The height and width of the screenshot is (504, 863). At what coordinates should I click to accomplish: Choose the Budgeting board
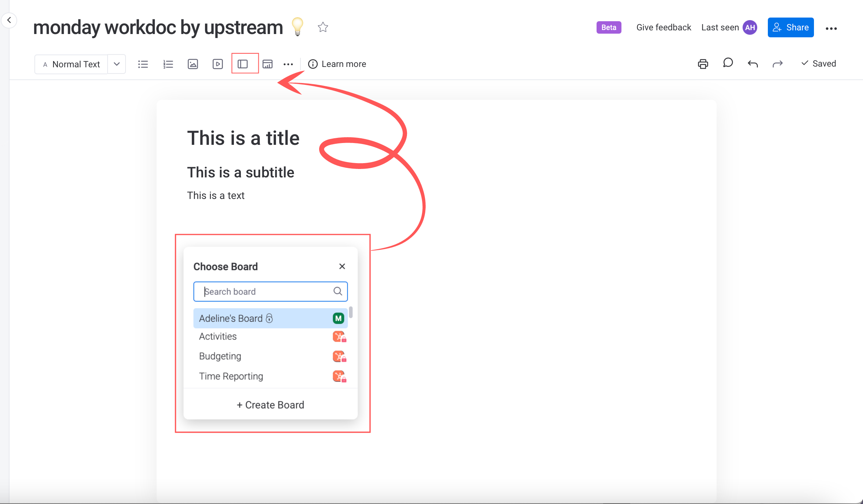click(x=220, y=356)
